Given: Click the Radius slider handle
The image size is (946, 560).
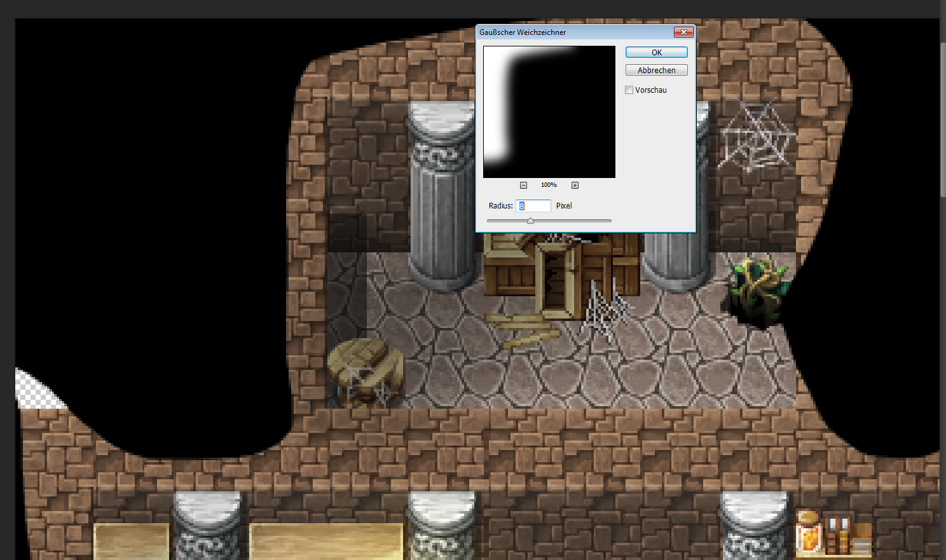Looking at the screenshot, I should (530, 221).
